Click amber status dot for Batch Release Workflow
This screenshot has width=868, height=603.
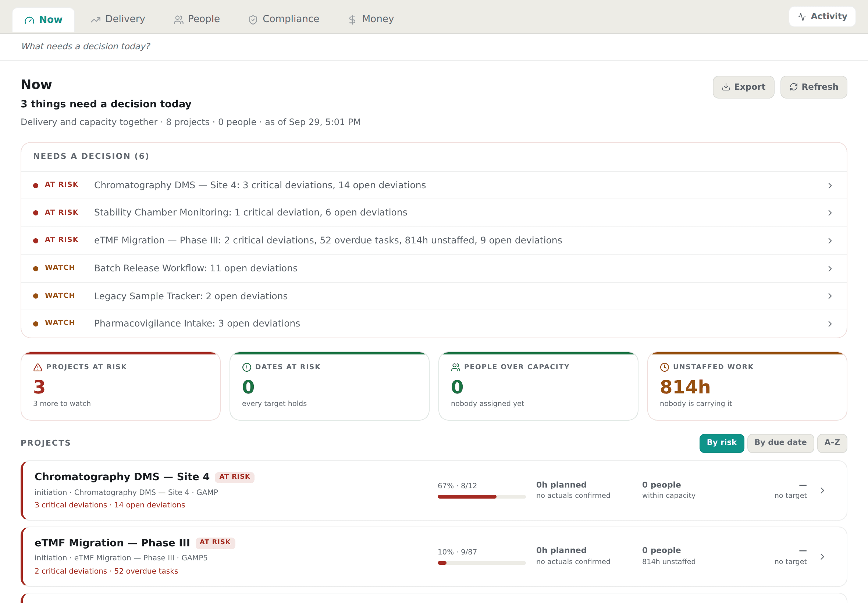(36, 269)
